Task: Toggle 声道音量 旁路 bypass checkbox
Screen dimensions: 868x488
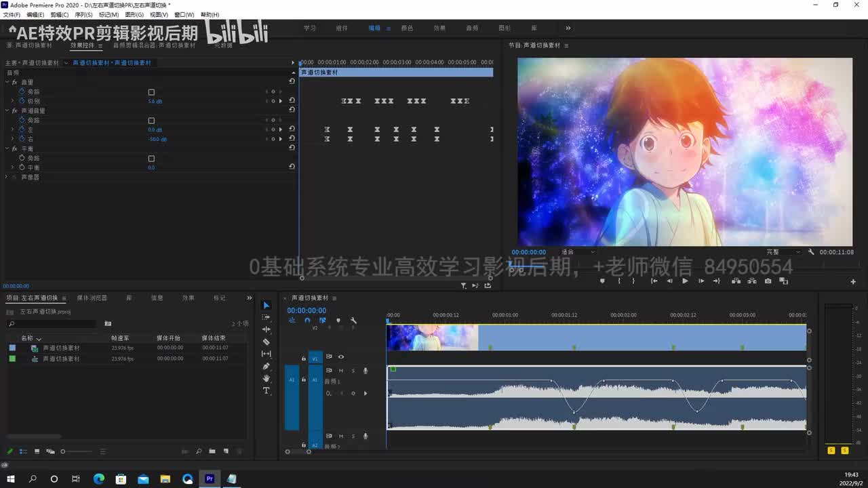Action: tap(151, 121)
